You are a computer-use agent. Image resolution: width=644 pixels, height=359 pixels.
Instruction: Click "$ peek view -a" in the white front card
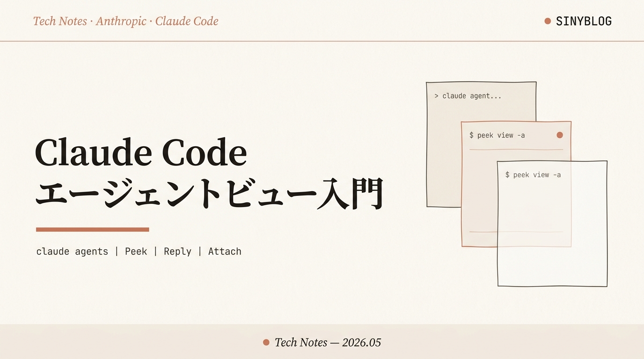coord(533,175)
